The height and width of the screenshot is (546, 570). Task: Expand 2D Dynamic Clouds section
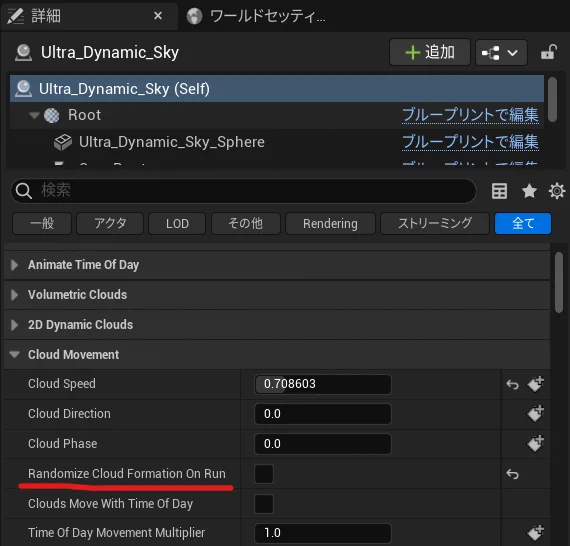click(15, 325)
